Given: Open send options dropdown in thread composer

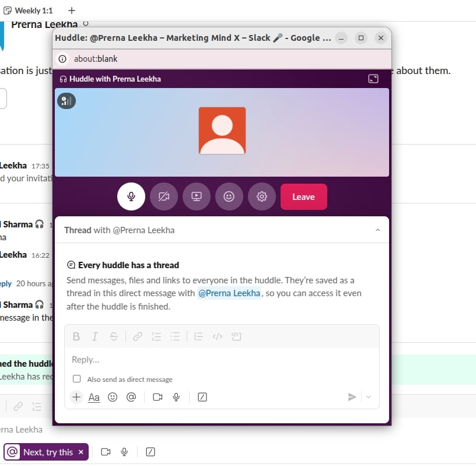Looking at the screenshot, I should [x=369, y=397].
